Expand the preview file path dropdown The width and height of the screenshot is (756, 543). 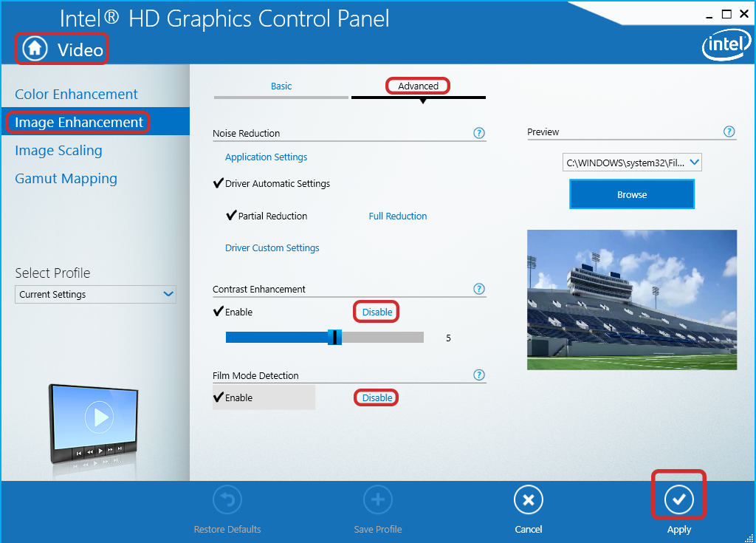point(632,163)
